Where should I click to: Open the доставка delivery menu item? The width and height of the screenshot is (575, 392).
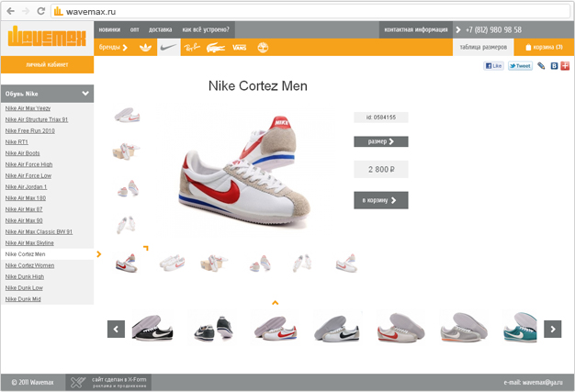[x=160, y=29]
